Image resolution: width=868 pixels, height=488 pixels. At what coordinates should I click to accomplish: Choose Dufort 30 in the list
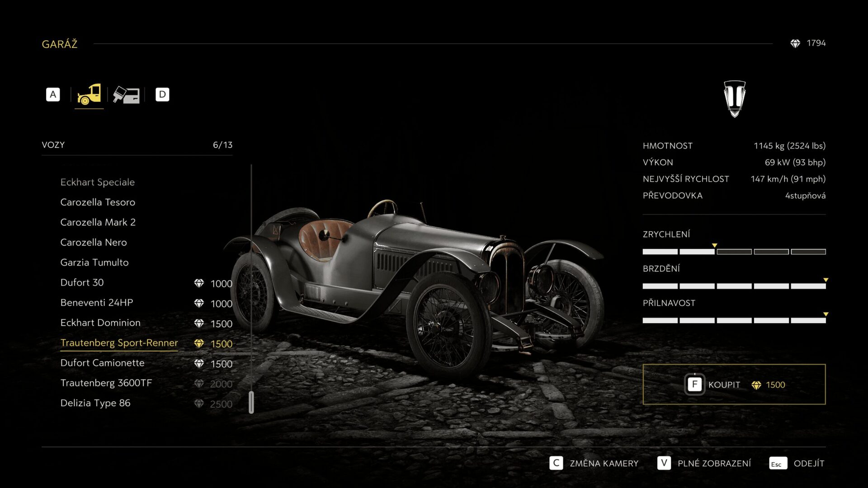[82, 282]
